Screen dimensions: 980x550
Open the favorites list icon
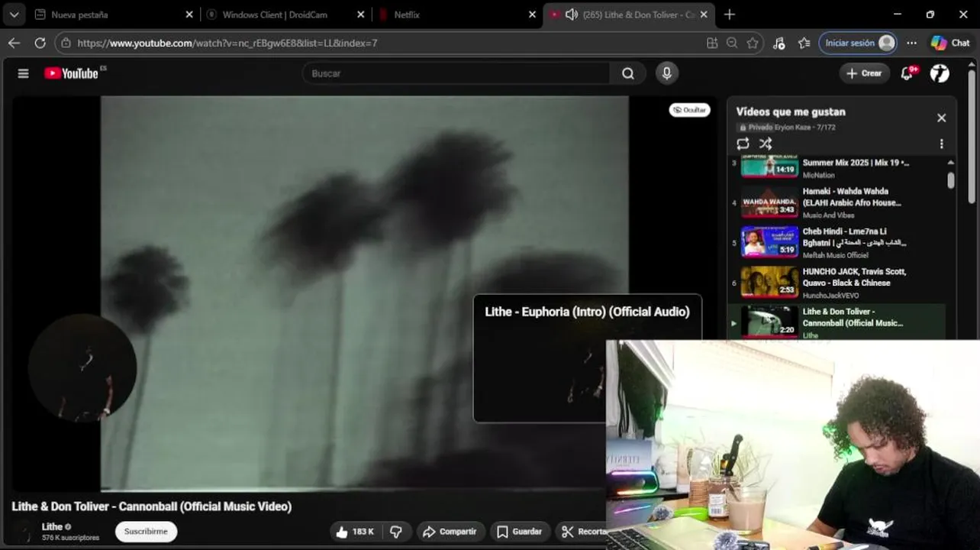point(804,43)
